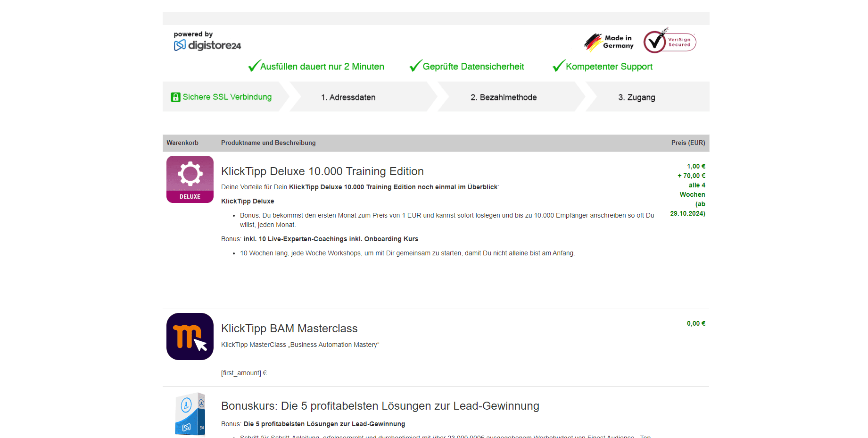This screenshot has width=868, height=438.
Task: Click the green SSL lock icon
Action: (x=175, y=97)
